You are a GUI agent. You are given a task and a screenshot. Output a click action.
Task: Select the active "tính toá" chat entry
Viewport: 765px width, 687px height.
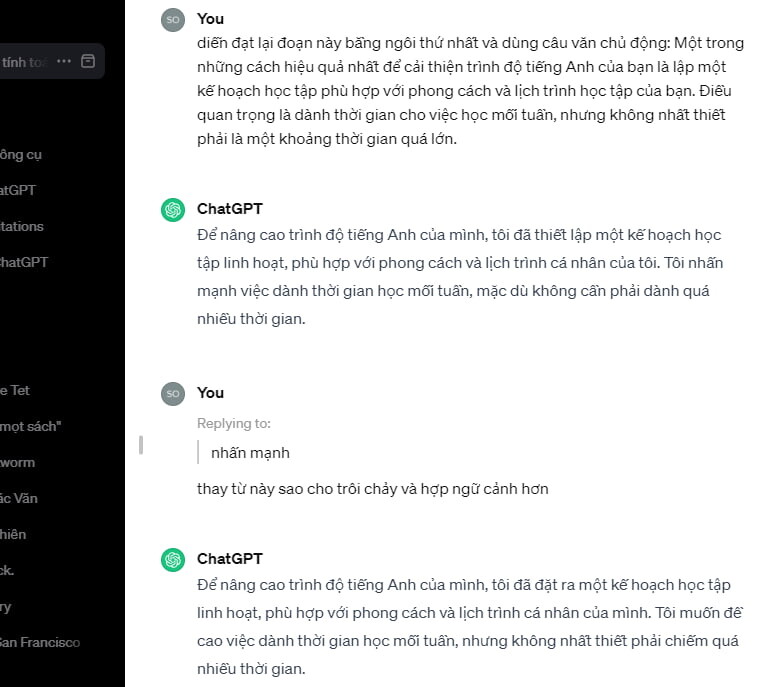tap(25, 61)
